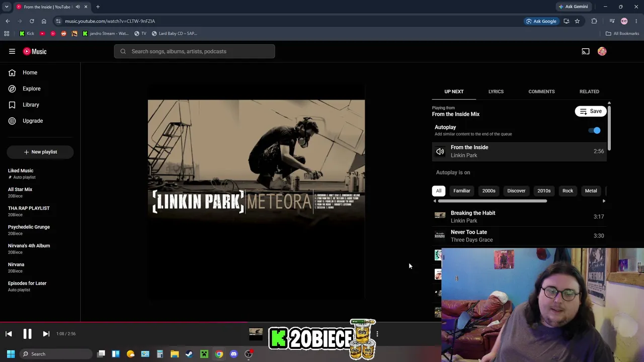Play Breaking the Habit from the queue
This screenshot has height=362, width=644.
(x=519, y=217)
